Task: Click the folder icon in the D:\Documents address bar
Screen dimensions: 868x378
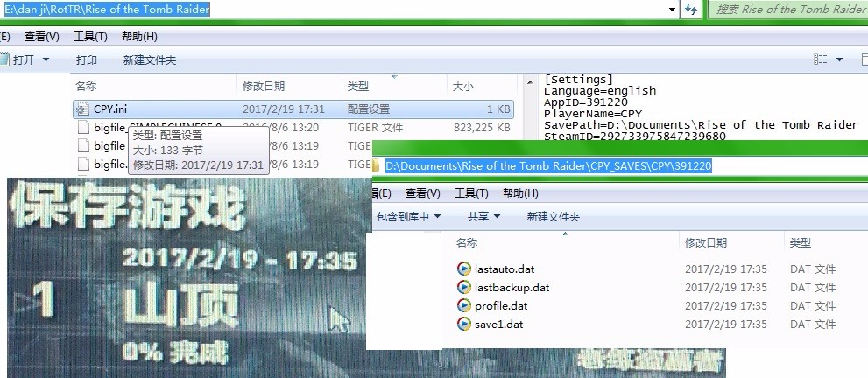Action: click(377, 165)
